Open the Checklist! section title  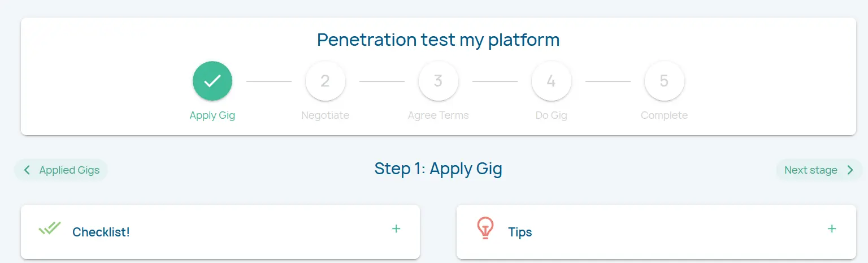coord(101,232)
